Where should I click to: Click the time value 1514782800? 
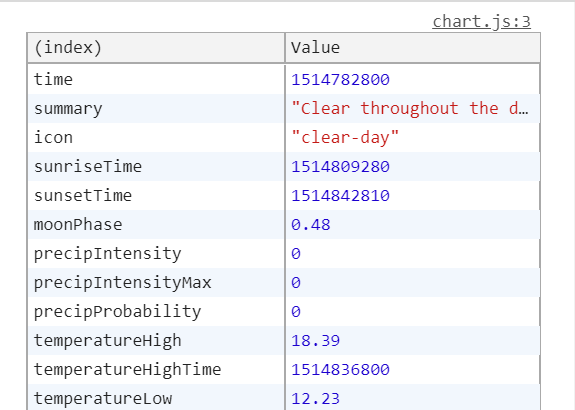coord(340,80)
